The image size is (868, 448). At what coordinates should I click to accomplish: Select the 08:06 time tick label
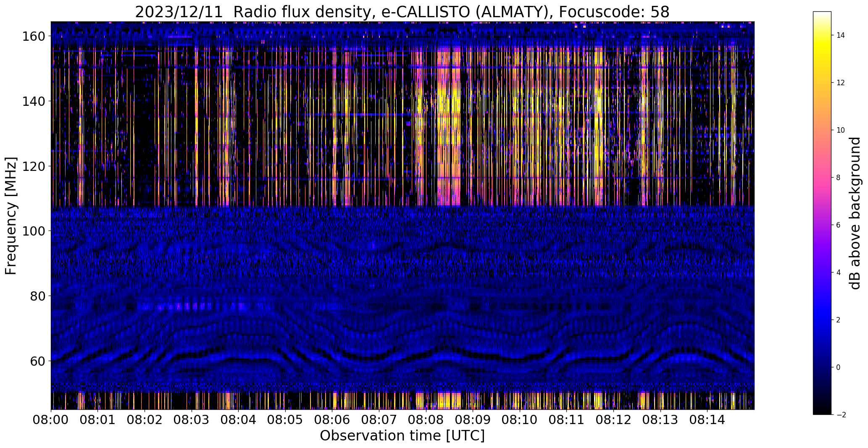pos(332,419)
